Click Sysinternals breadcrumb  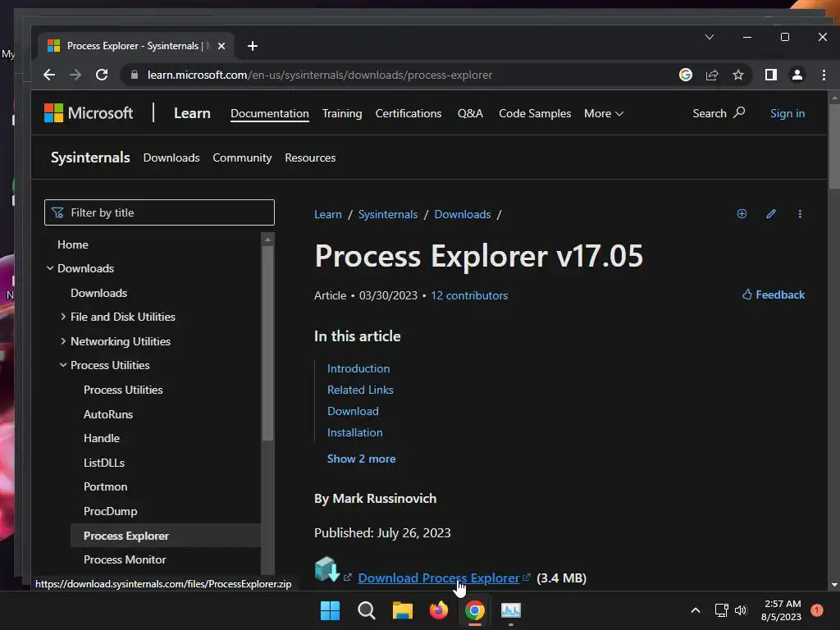point(388,214)
